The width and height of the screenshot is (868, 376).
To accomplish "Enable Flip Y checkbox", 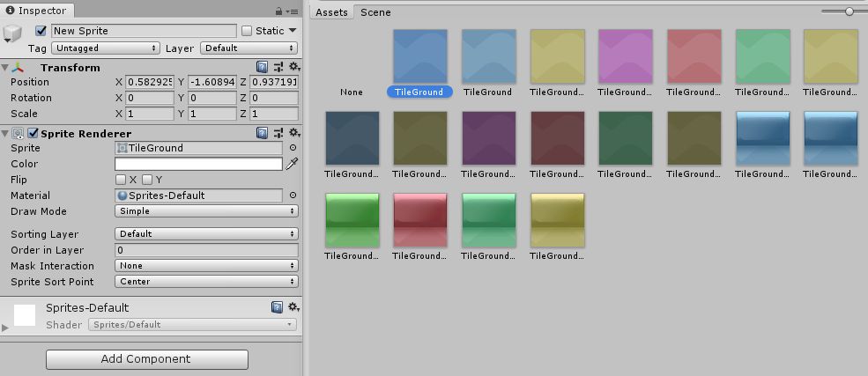I will click(x=146, y=180).
